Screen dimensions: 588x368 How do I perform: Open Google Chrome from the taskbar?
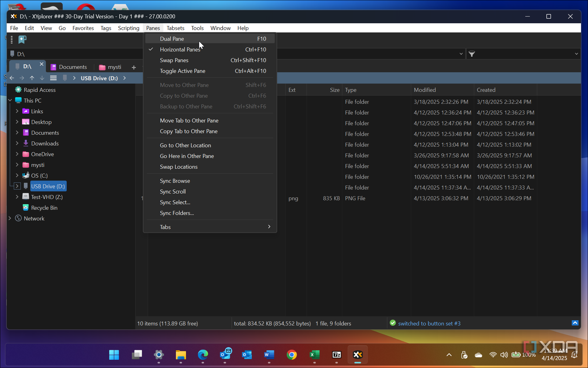point(292,355)
